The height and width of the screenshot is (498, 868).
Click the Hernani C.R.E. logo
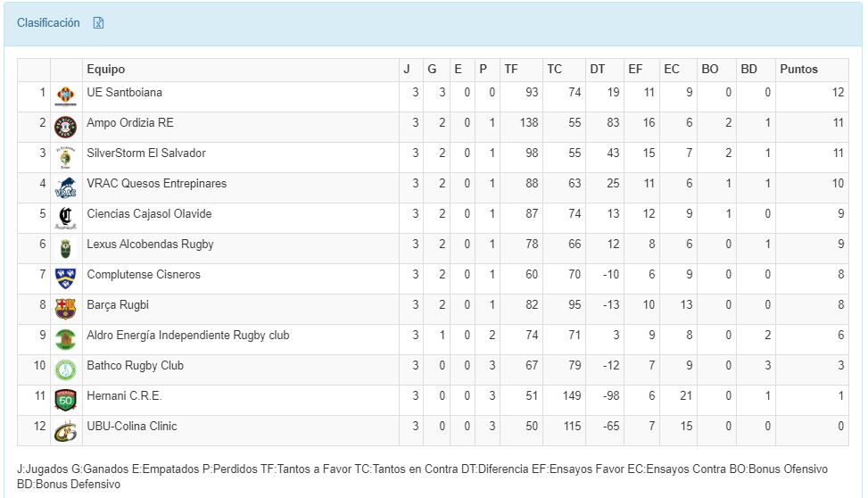(65, 399)
